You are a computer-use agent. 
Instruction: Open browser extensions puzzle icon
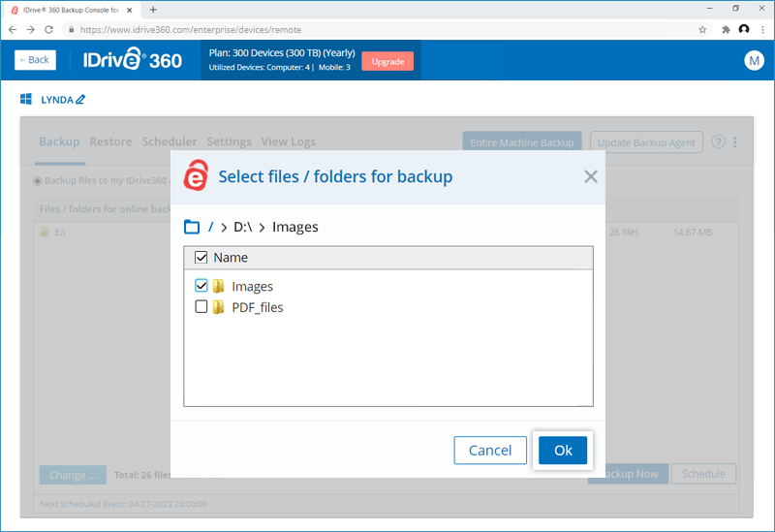[x=726, y=30]
